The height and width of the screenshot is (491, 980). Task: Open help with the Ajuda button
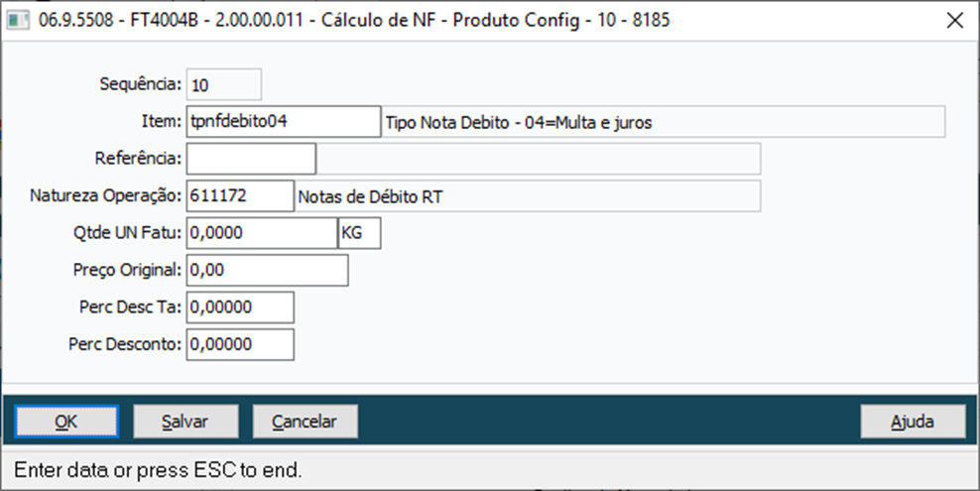(x=912, y=421)
